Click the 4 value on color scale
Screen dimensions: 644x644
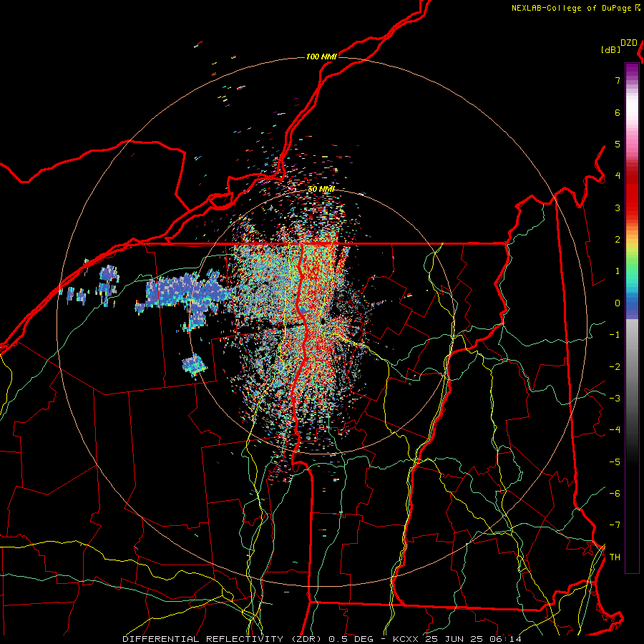click(618, 176)
